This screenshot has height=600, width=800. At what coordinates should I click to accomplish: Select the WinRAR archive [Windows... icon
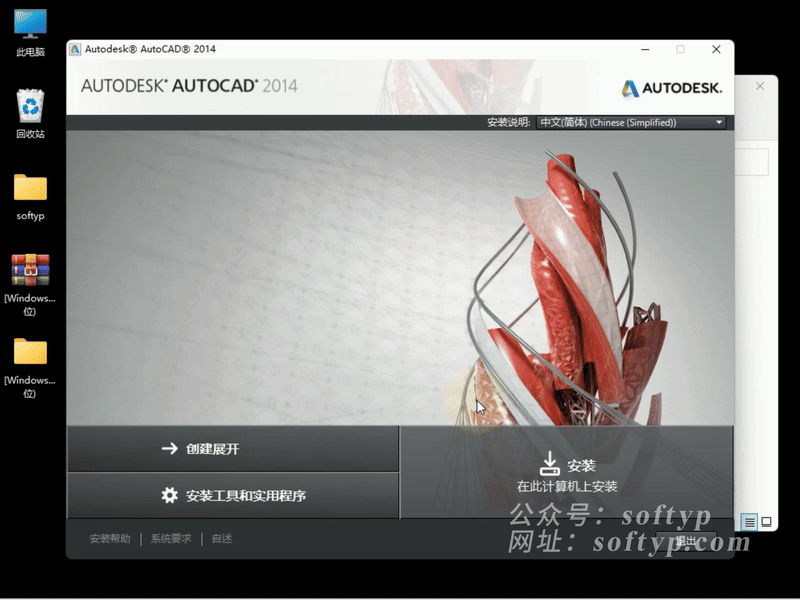coord(30,284)
